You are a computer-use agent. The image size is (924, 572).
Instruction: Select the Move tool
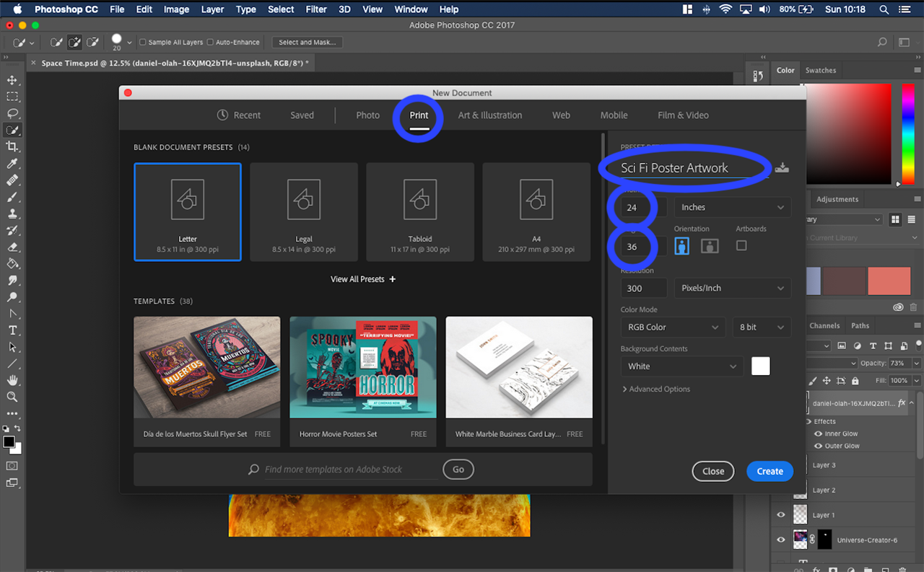(x=12, y=80)
